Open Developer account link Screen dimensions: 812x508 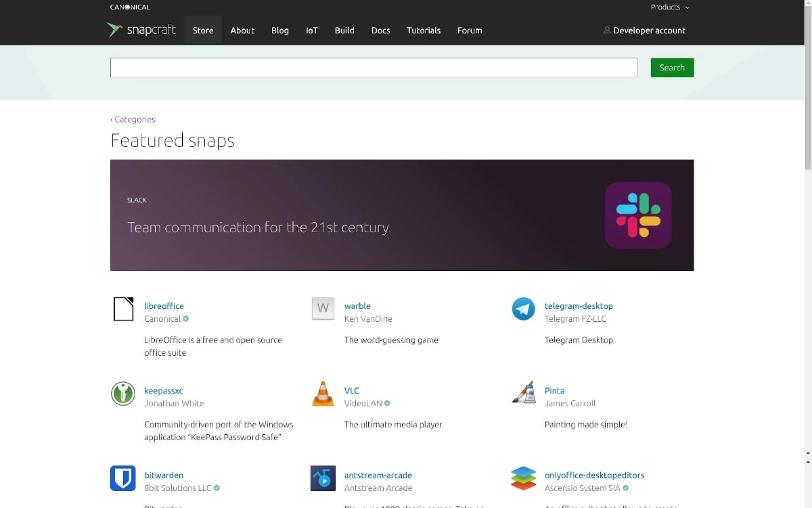coord(644,30)
